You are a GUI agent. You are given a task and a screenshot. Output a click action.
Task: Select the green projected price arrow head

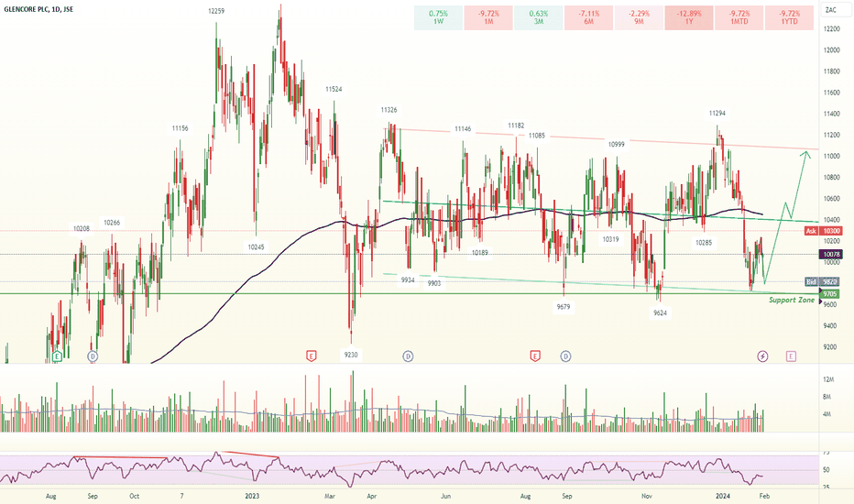pyautogui.click(x=805, y=155)
